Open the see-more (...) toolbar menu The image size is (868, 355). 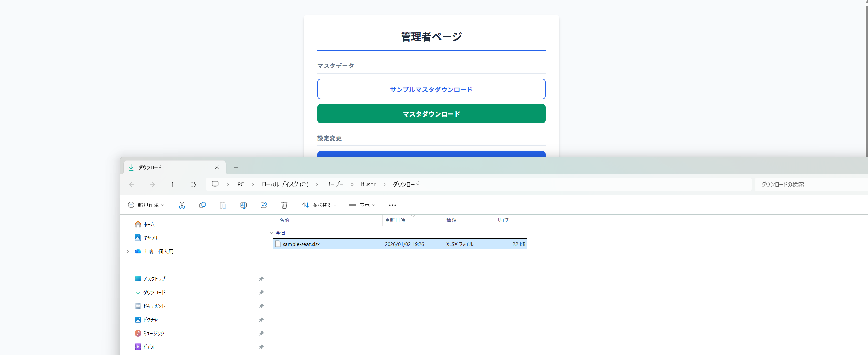click(392, 205)
